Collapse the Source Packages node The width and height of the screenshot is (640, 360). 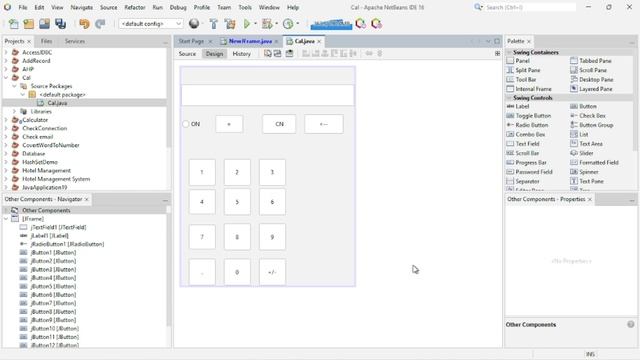point(14,87)
